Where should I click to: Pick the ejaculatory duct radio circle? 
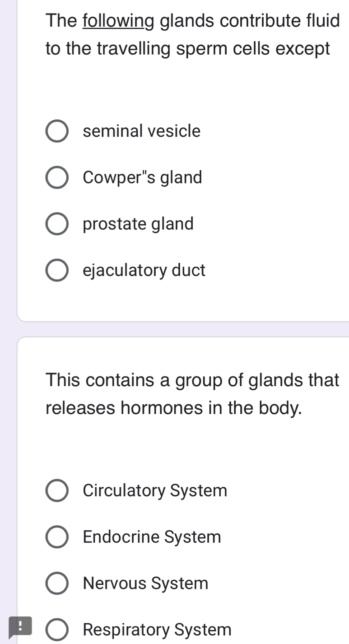(57, 271)
